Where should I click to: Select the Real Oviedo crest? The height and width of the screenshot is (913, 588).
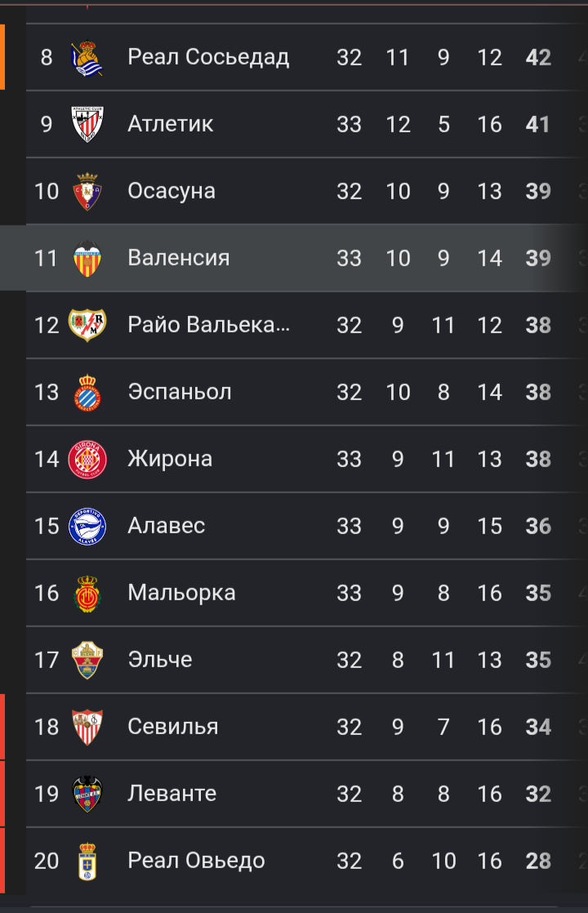tap(87, 861)
